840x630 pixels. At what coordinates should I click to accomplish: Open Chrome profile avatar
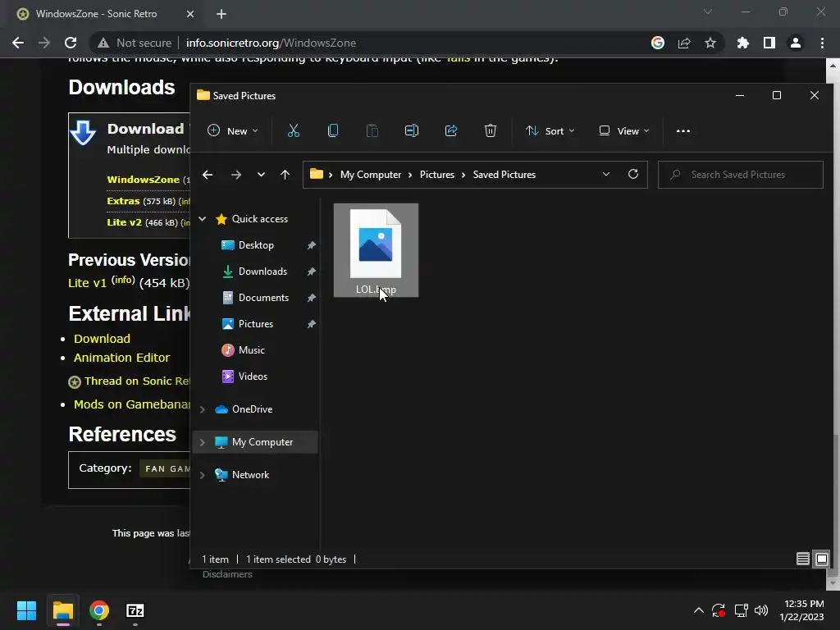[796, 43]
